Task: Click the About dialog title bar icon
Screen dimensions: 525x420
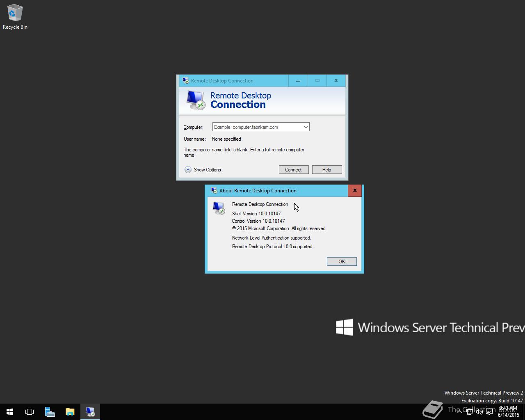Action: pos(214,190)
